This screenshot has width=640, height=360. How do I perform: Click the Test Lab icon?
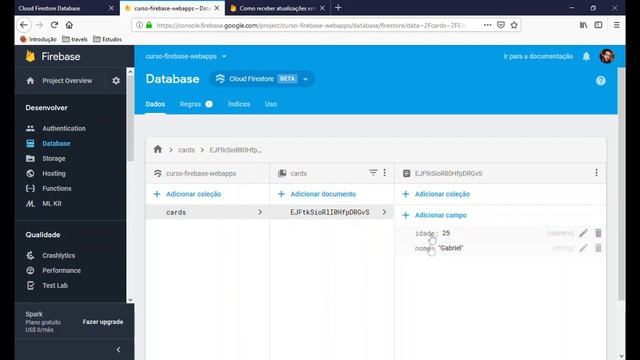pyautogui.click(x=30, y=286)
